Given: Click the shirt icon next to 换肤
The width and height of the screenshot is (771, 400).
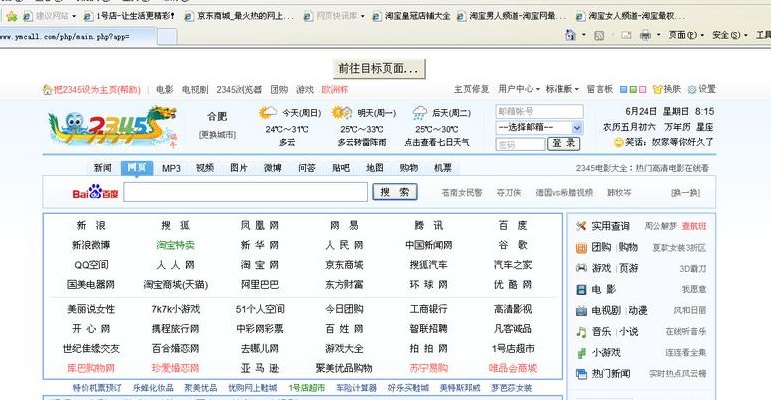Looking at the screenshot, I should [x=657, y=90].
